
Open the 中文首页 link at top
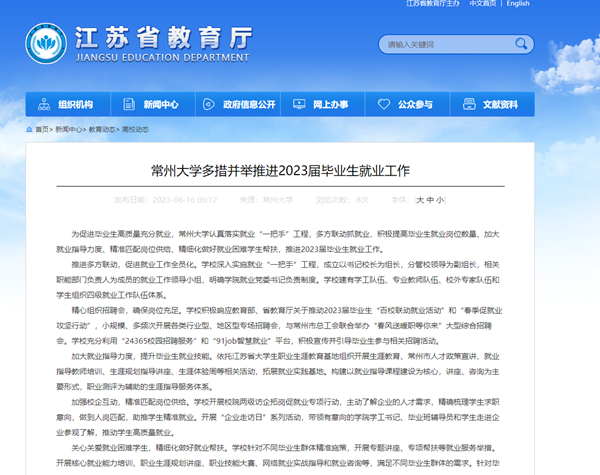(482, 4)
